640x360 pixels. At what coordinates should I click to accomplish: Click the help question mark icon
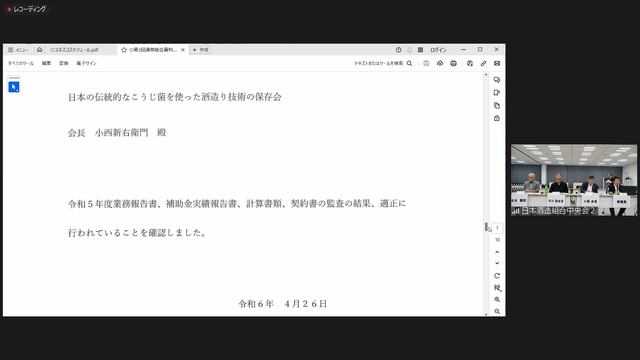click(x=398, y=50)
